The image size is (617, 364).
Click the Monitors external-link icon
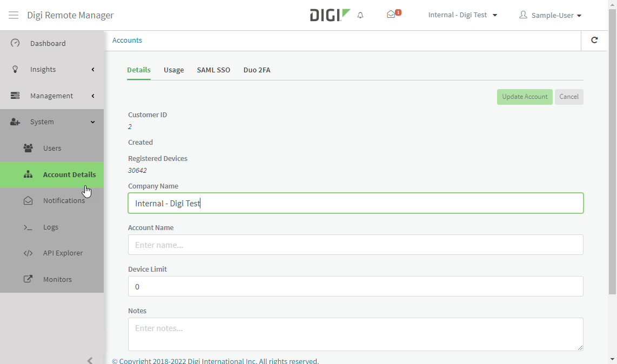(28, 279)
